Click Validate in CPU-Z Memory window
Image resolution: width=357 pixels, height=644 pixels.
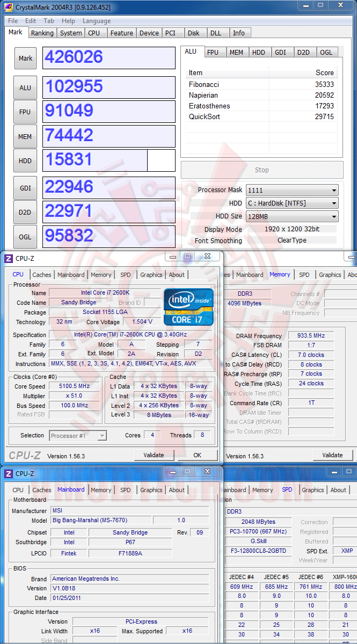pos(332,455)
